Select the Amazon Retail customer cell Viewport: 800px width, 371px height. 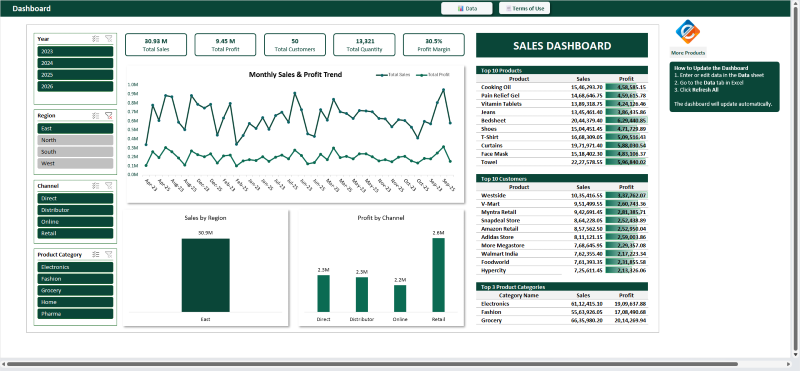pos(519,229)
